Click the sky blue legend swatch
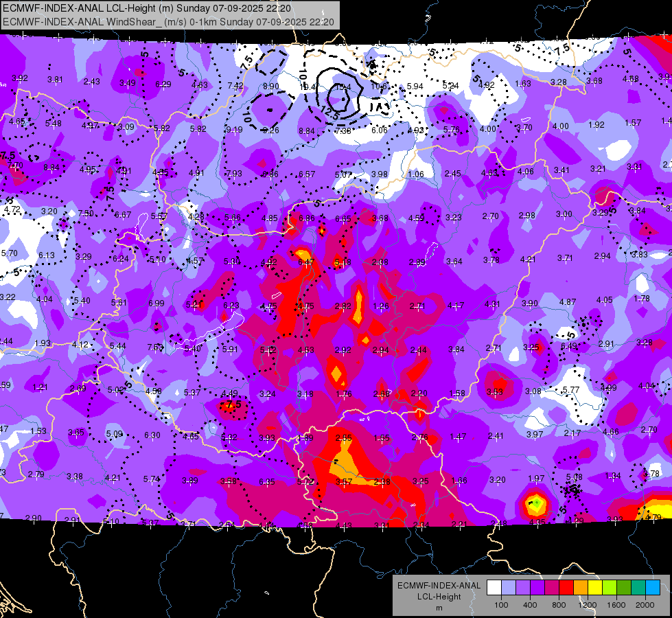 (653, 588)
